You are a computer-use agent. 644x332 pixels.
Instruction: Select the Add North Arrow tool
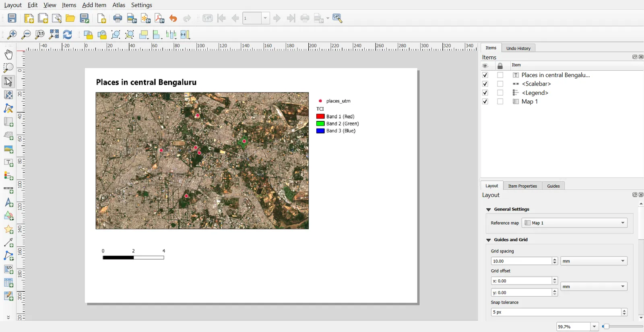click(8, 203)
